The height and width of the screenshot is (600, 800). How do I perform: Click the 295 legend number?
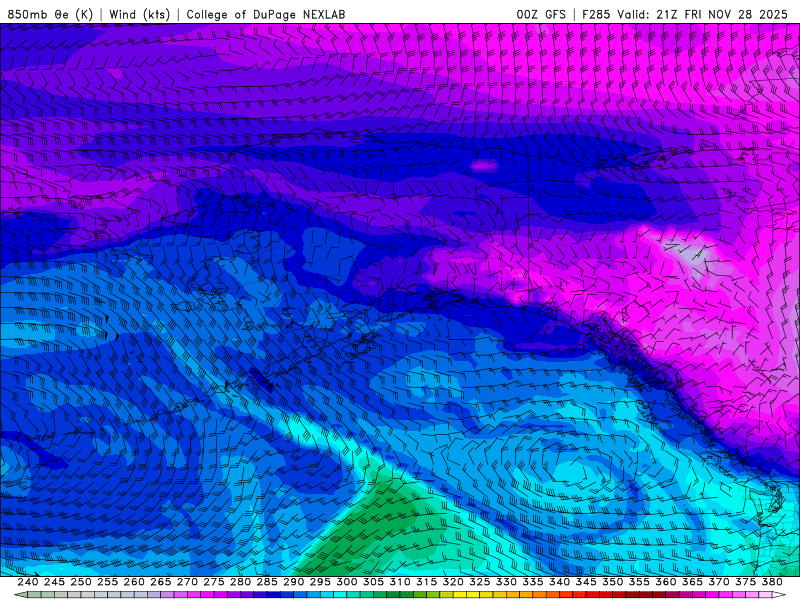coord(320,582)
